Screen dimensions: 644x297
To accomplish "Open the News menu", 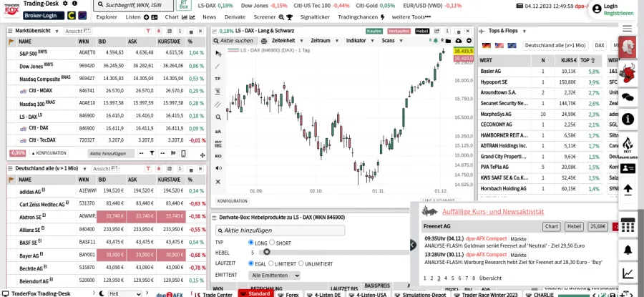I will pyautogui.click(x=210, y=17).
